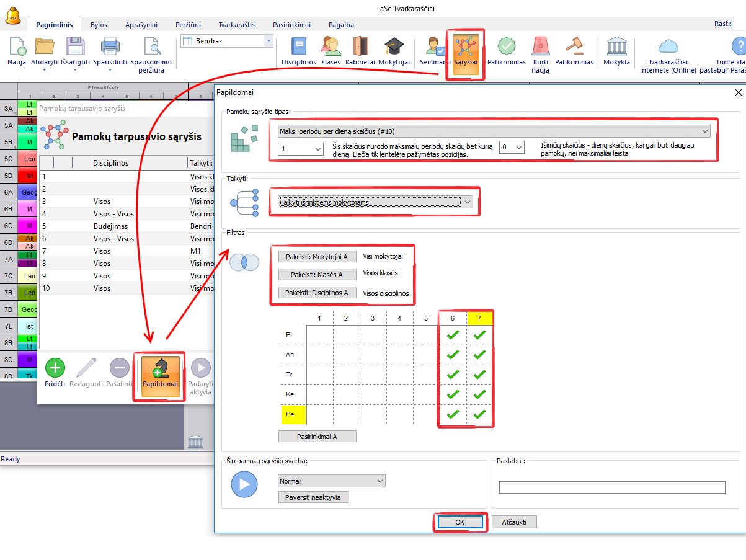Screen dimensions: 746x560
Task: Click the Disciplinos book icon
Action: [x=299, y=48]
